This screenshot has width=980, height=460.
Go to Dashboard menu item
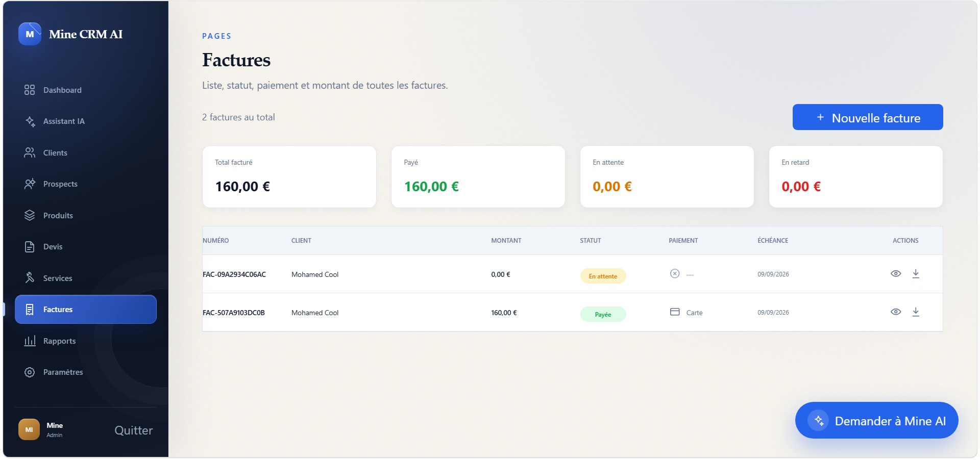[86, 90]
